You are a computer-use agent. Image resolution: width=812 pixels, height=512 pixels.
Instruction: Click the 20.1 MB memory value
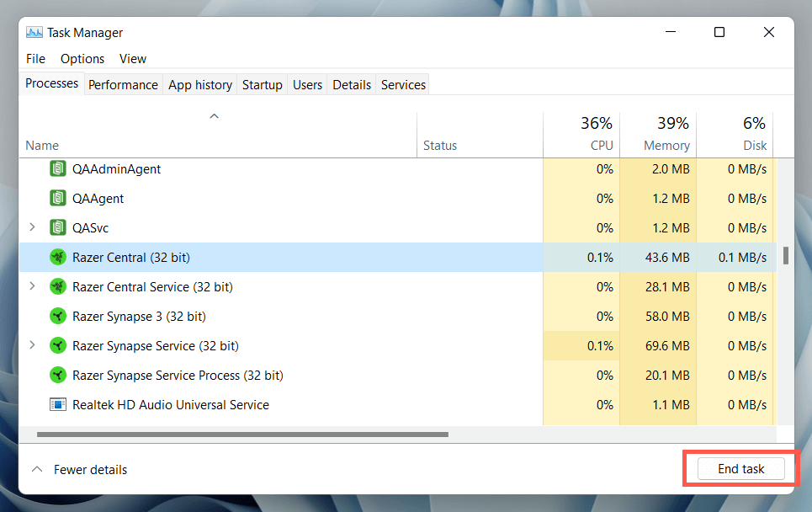coord(667,376)
